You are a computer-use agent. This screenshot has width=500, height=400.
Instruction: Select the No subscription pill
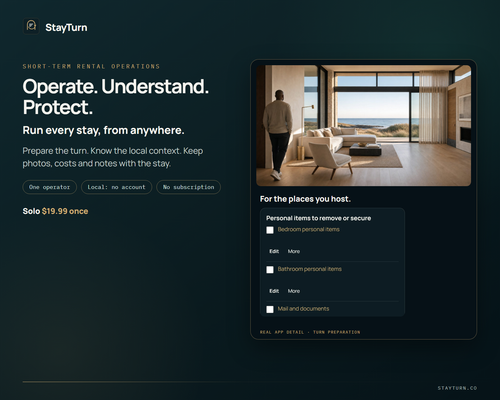click(188, 187)
